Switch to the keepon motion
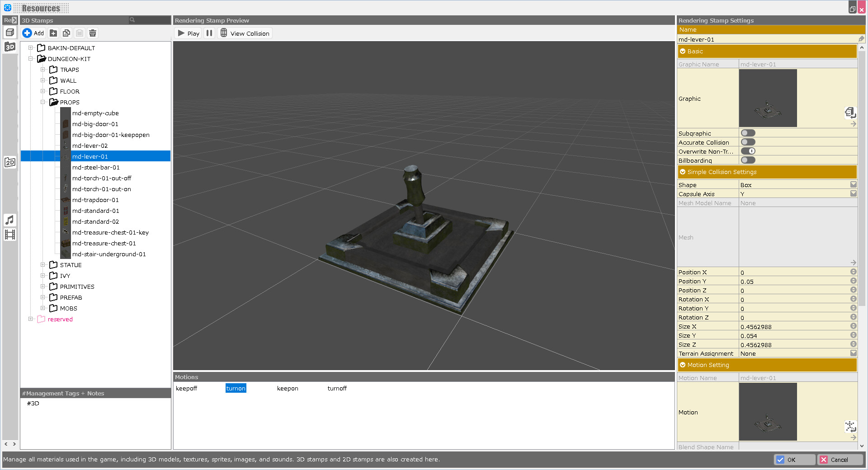The height and width of the screenshot is (470, 868). tap(288, 388)
